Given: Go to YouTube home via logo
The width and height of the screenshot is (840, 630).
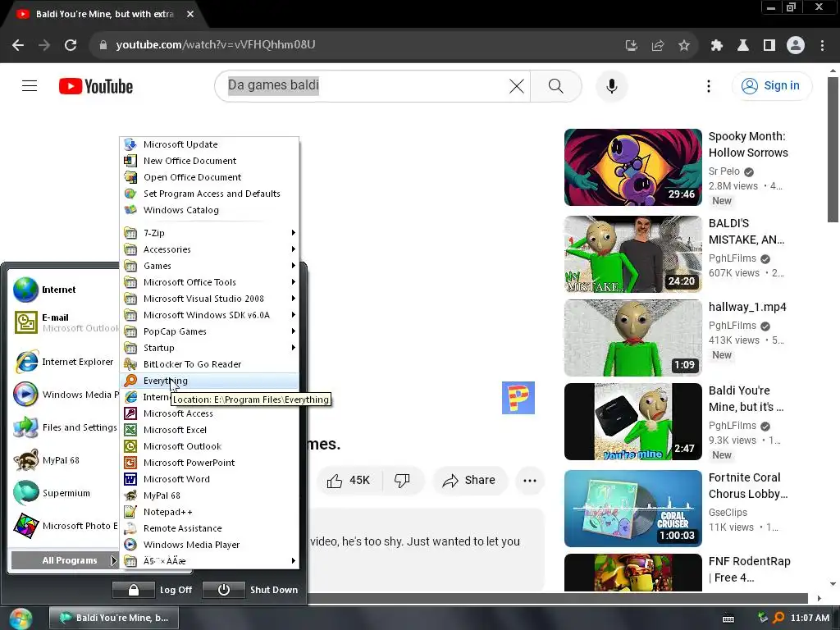Looking at the screenshot, I should pos(96,86).
